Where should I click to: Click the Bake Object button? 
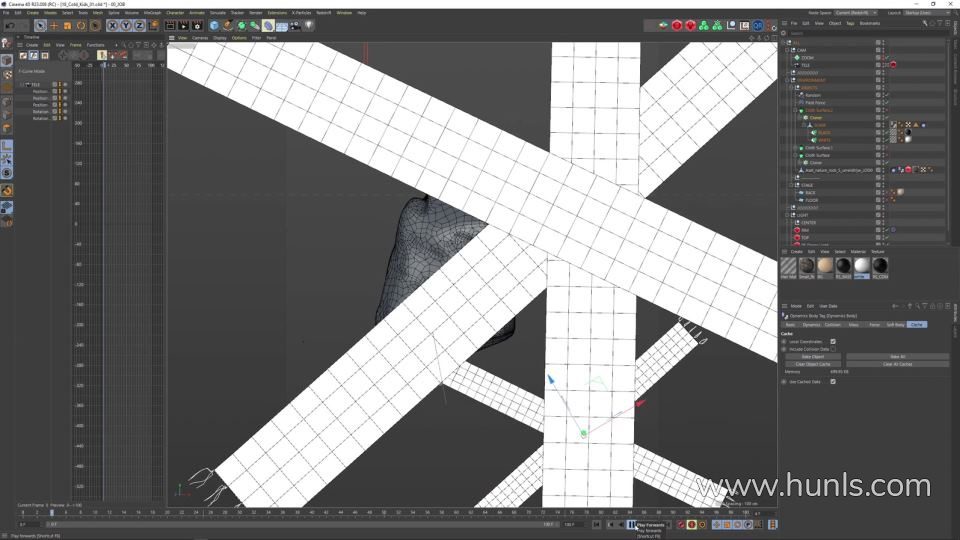tap(813, 356)
